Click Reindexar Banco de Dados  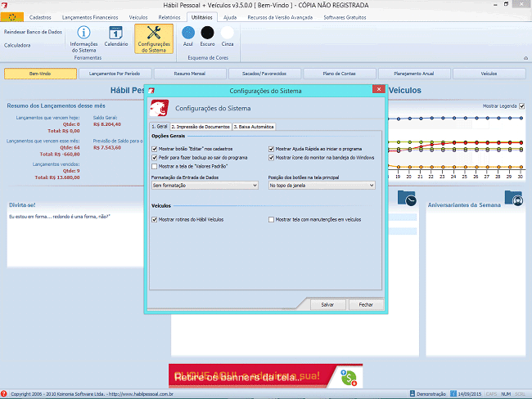pyautogui.click(x=33, y=32)
